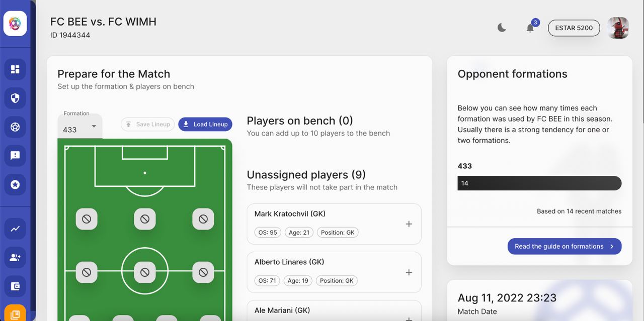Toggle dark mode moon icon
Viewport: 644px width, 321px height.
click(502, 28)
